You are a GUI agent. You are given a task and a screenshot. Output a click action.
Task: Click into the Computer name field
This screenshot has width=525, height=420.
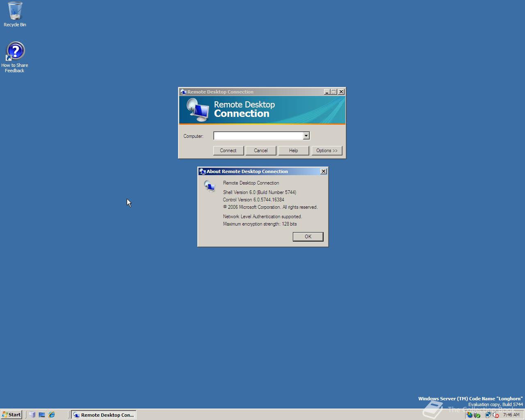[258, 136]
